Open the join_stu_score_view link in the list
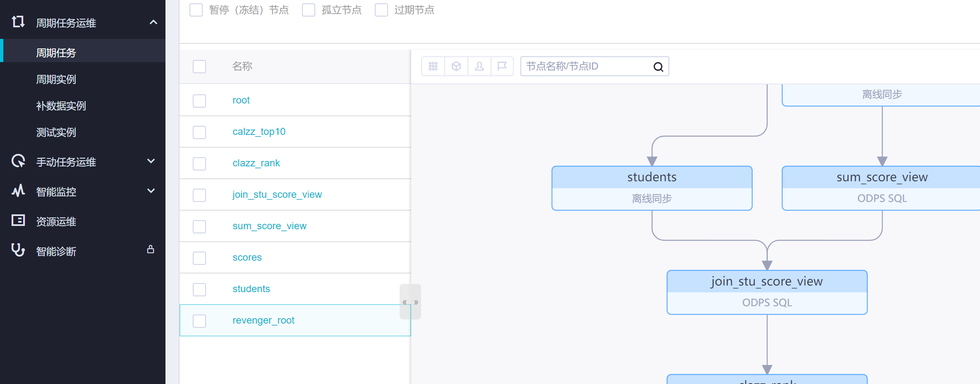 277,194
